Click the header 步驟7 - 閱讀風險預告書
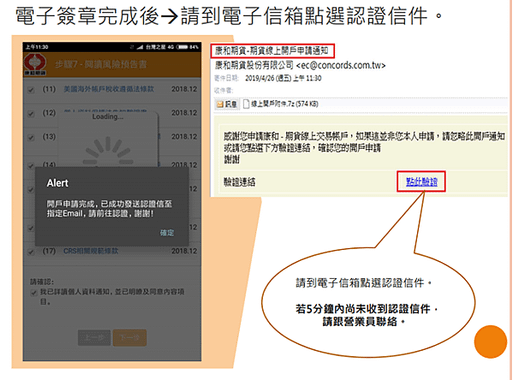514x380 pixels. coord(101,64)
